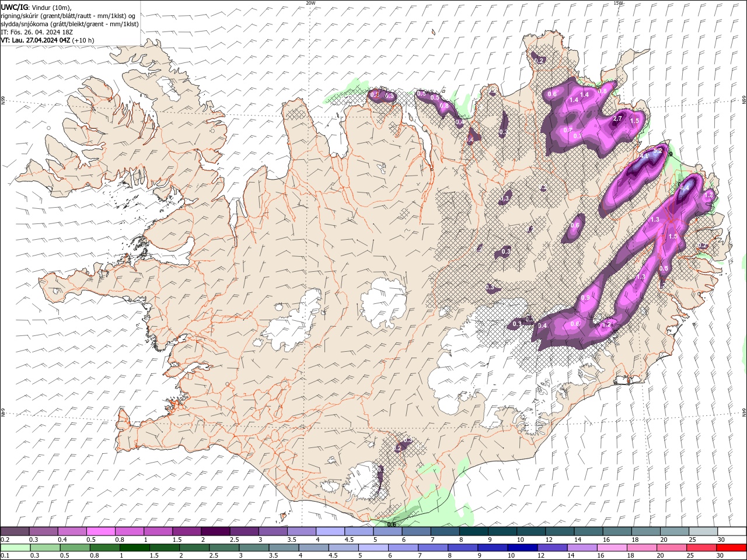Image resolution: width=747 pixels, height=560 pixels.
Task: Select the darkest green rain swatch between 1 and 1.5
Action: 135,548
